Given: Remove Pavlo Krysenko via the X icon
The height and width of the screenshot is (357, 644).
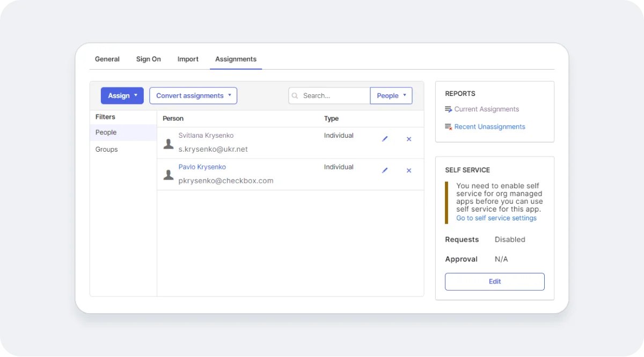Looking at the screenshot, I should click(408, 170).
